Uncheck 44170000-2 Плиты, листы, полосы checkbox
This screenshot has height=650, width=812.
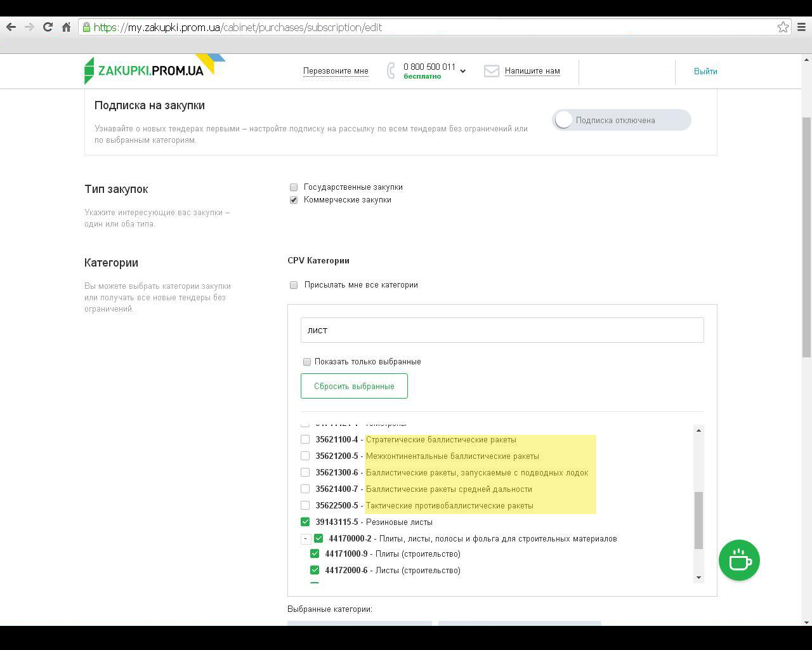[x=318, y=538]
